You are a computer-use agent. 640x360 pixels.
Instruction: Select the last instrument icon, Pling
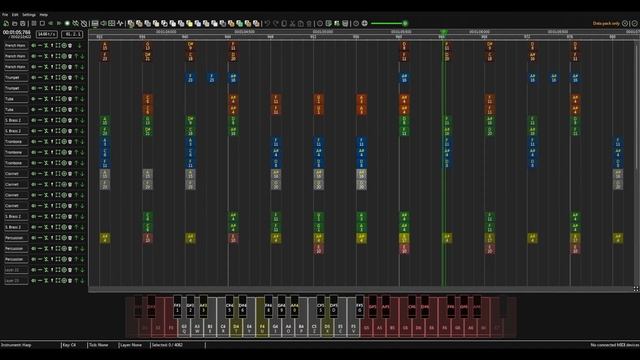click(256, 24)
